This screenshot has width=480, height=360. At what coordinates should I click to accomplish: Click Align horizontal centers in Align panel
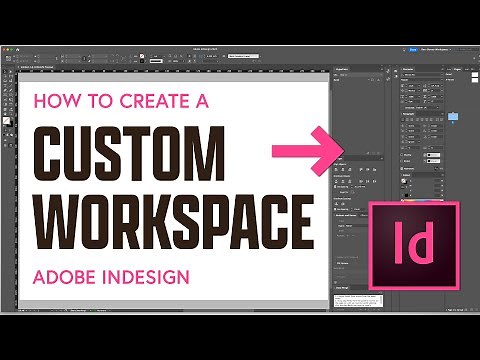[343, 170]
